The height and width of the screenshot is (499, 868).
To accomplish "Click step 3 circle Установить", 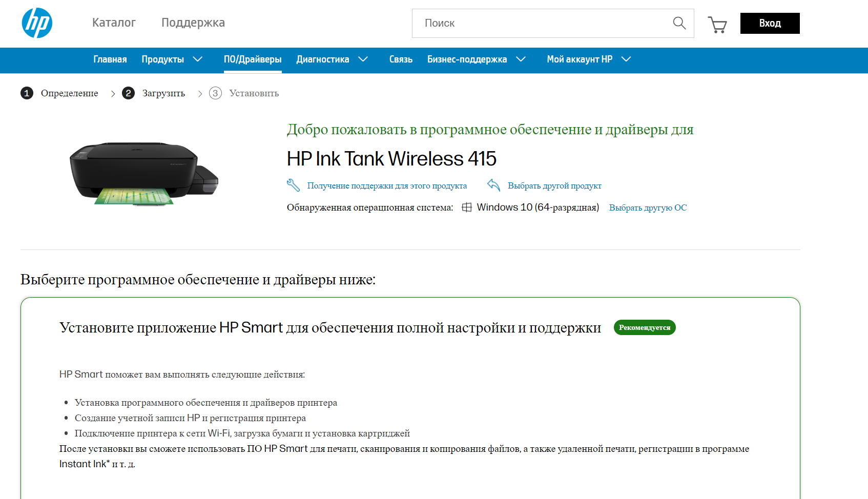I will coord(215,93).
